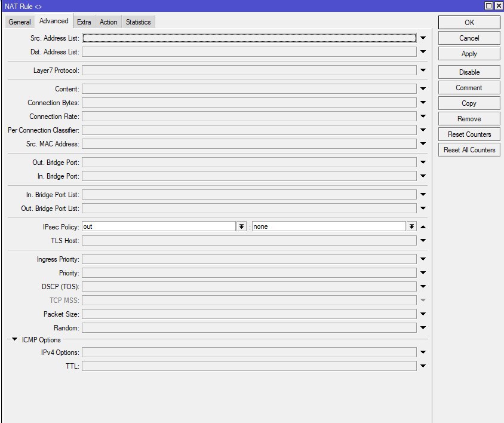Expand DSCP (TOS) field arrow

coord(423,286)
